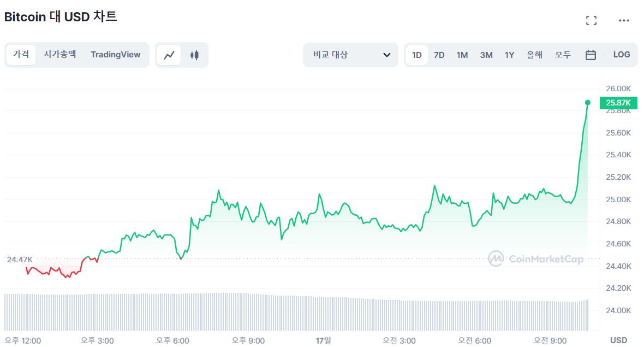This screenshot has width=644, height=347.
Task: Toggle LOG scale on the chart
Action: pos(622,55)
